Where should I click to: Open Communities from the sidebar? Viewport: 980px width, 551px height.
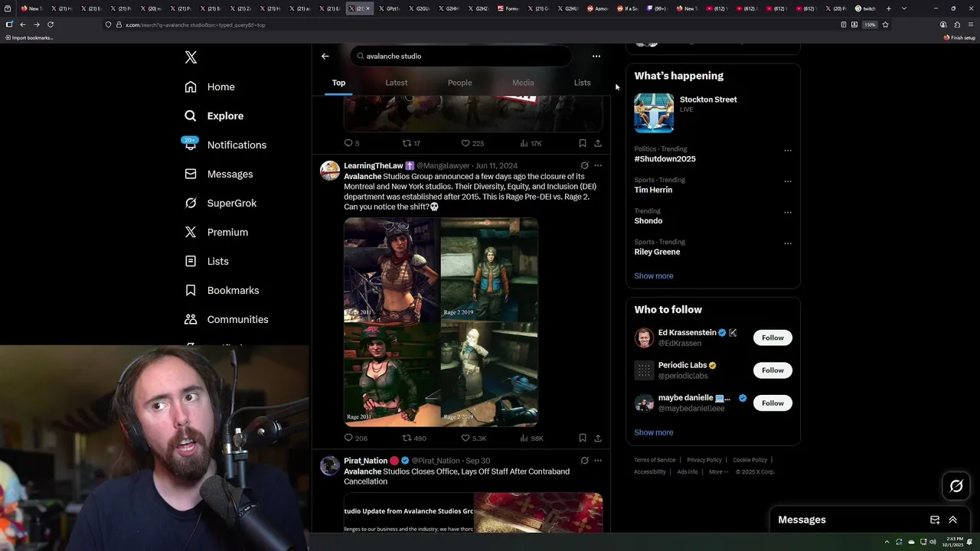(227, 319)
